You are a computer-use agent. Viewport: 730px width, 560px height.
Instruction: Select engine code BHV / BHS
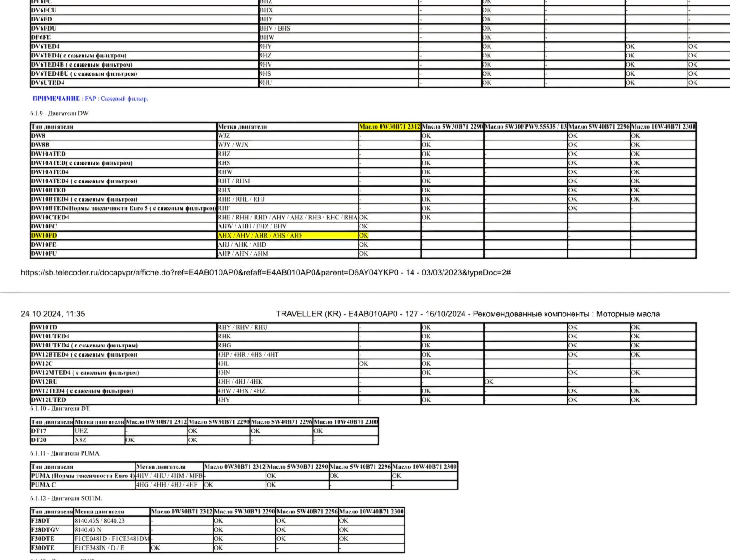pyautogui.click(x=275, y=28)
